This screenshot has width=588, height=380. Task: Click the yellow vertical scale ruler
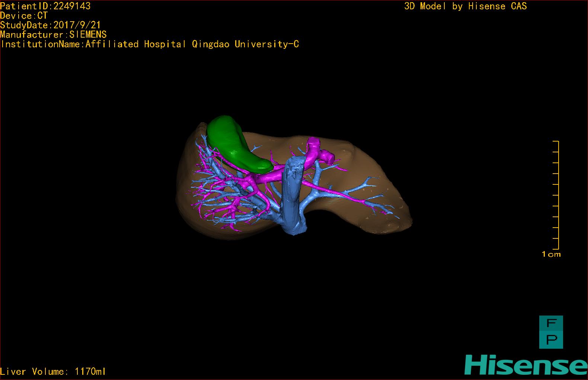tap(556, 195)
